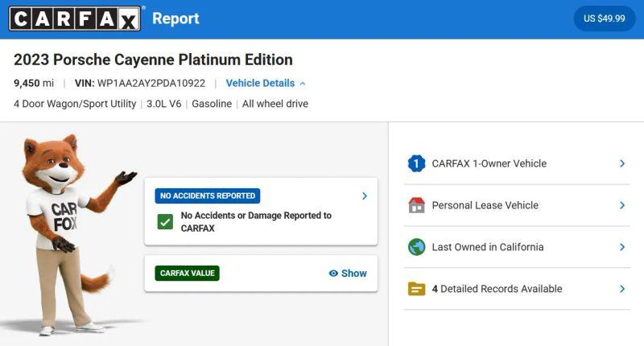Click the red house Personal Lease icon

pyautogui.click(x=416, y=205)
